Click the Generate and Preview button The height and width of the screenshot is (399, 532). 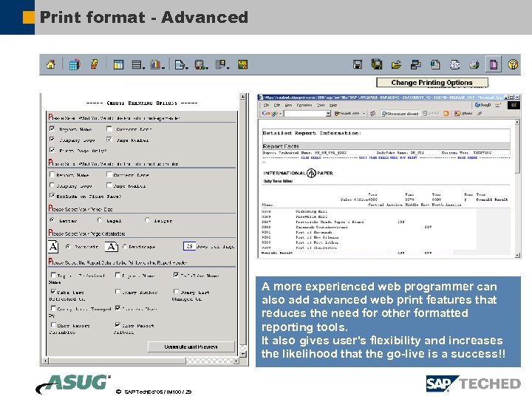[x=191, y=347]
